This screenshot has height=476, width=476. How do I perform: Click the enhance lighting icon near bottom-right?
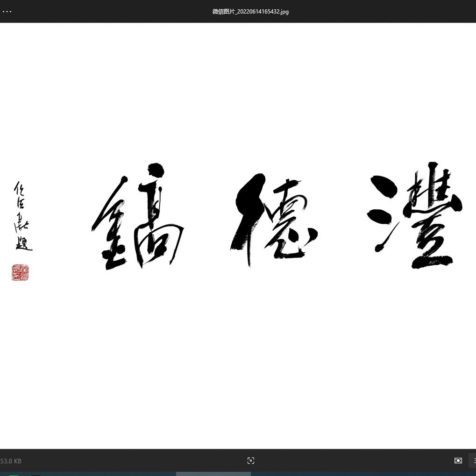pos(458,461)
